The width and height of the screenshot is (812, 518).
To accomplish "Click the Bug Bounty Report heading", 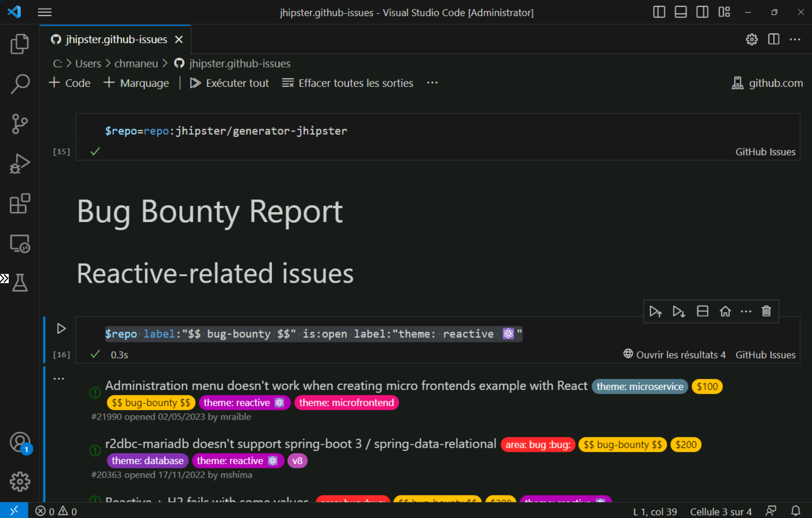I will [210, 212].
